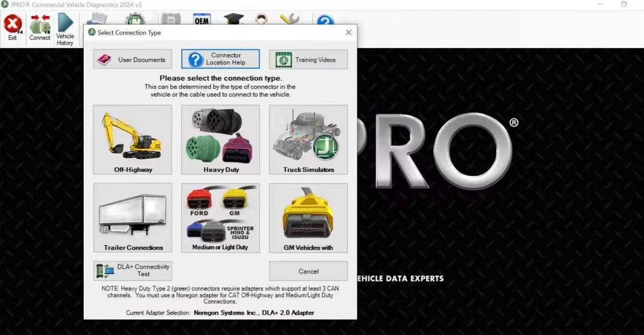Open User Documents

pos(132,59)
